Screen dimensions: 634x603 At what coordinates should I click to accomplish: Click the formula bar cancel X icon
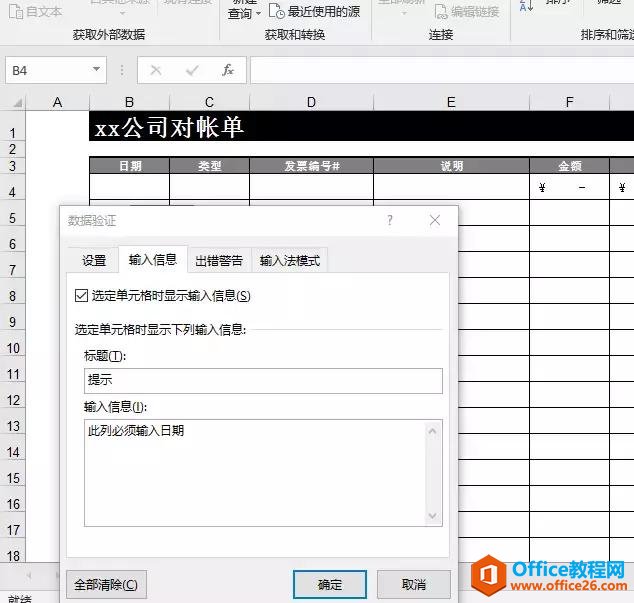click(156, 71)
